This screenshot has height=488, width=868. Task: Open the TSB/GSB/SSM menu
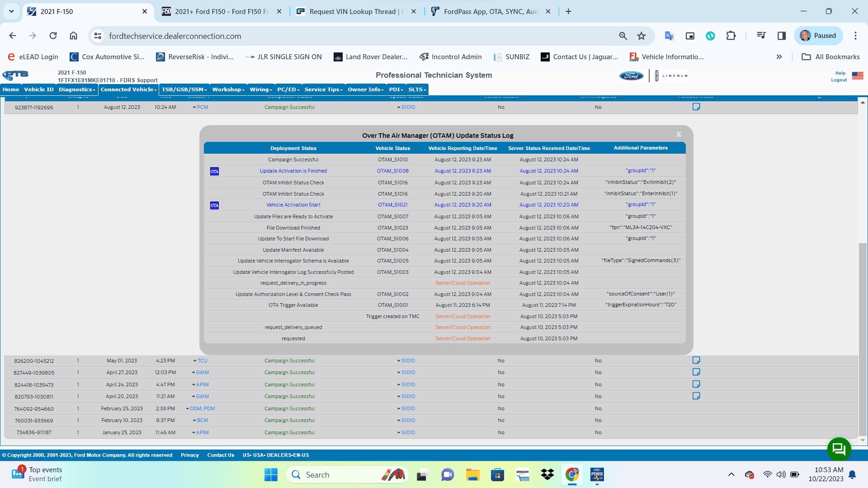184,89
